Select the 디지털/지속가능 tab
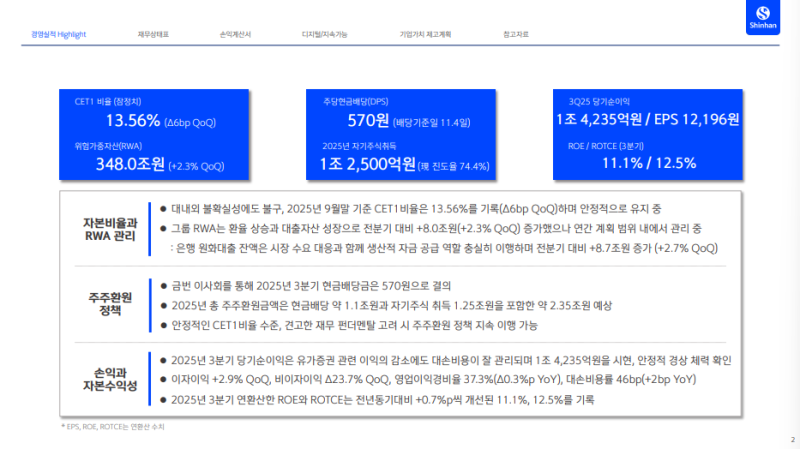This screenshot has width=800, height=449. pyautogui.click(x=324, y=34)
